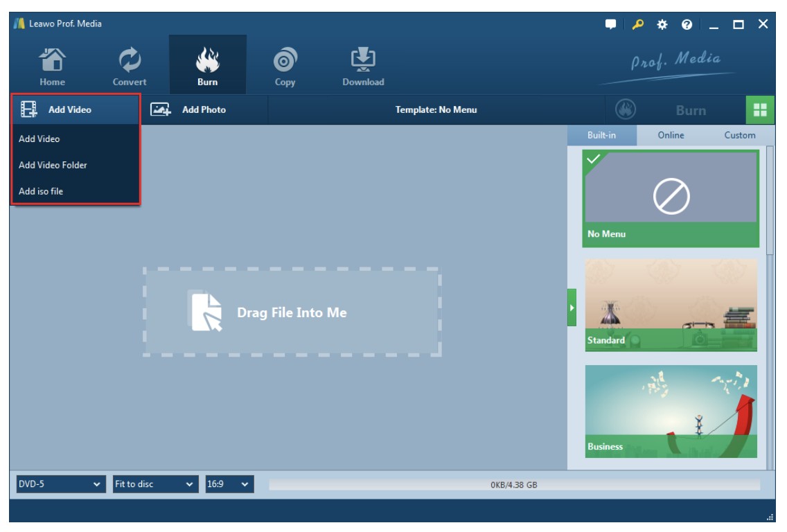Toggle the green template grid panel button

click(760, 109)
